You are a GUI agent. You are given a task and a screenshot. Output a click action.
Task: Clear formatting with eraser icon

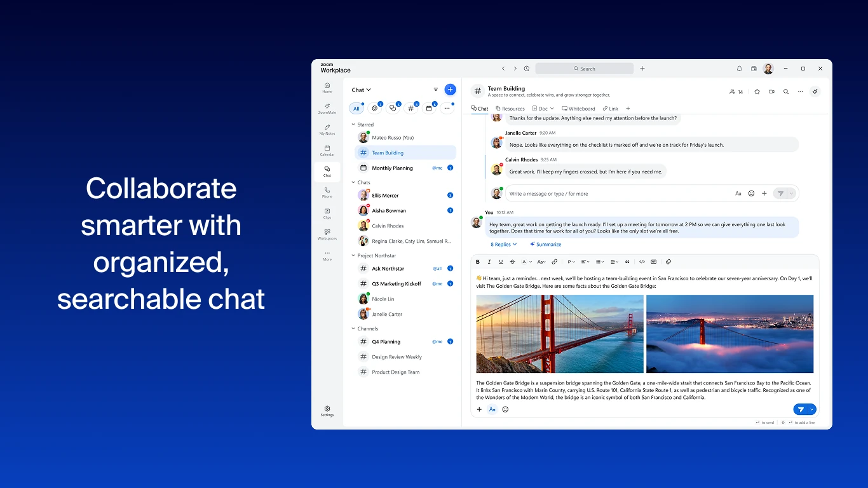pyautogui.click(x=668, y=262)
